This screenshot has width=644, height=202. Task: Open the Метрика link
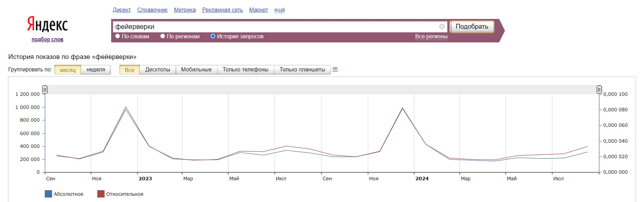[x=184, y=10]
